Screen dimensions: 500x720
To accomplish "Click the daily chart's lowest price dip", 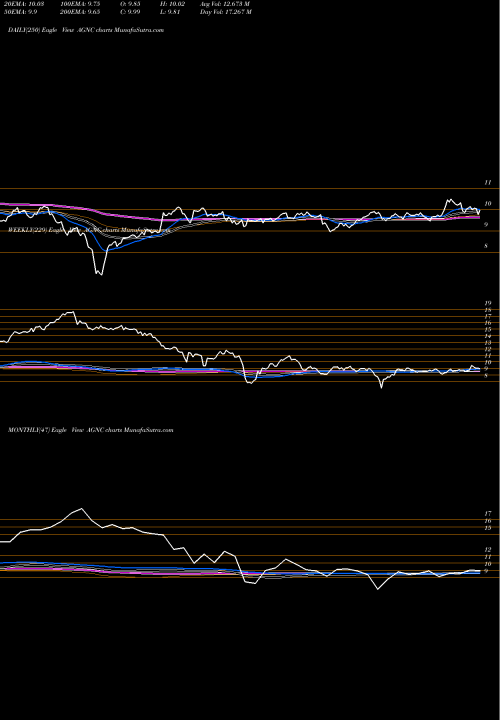I will 101,274.
